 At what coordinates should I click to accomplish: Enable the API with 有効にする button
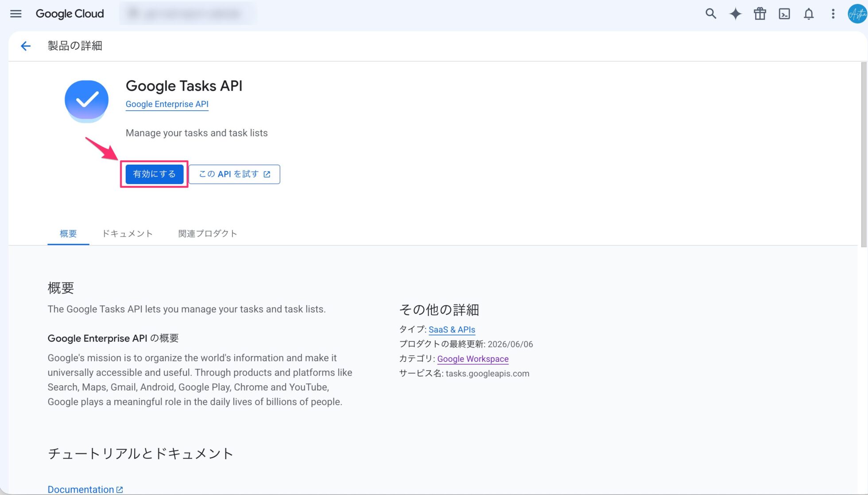[154, 174]
